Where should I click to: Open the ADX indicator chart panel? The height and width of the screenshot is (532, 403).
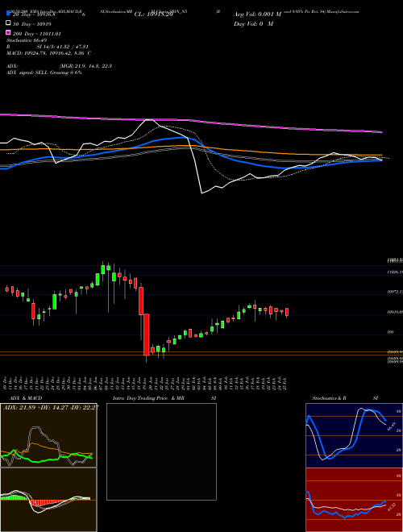click(x=48, y=435)
